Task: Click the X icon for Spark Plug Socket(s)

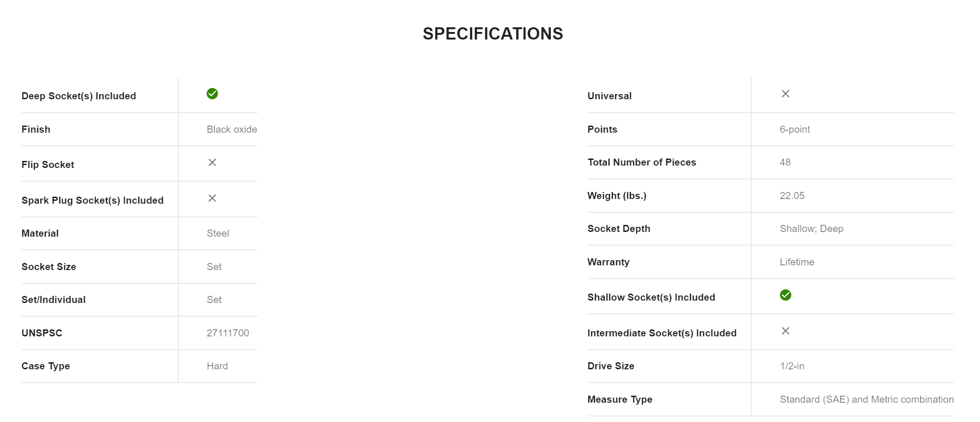Action: tap(212, 198)
